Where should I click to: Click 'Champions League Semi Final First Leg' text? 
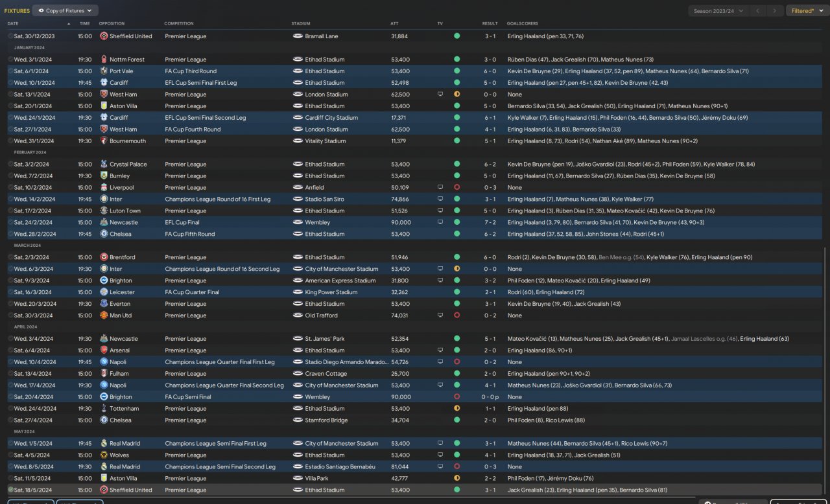(x=215, y=444)
